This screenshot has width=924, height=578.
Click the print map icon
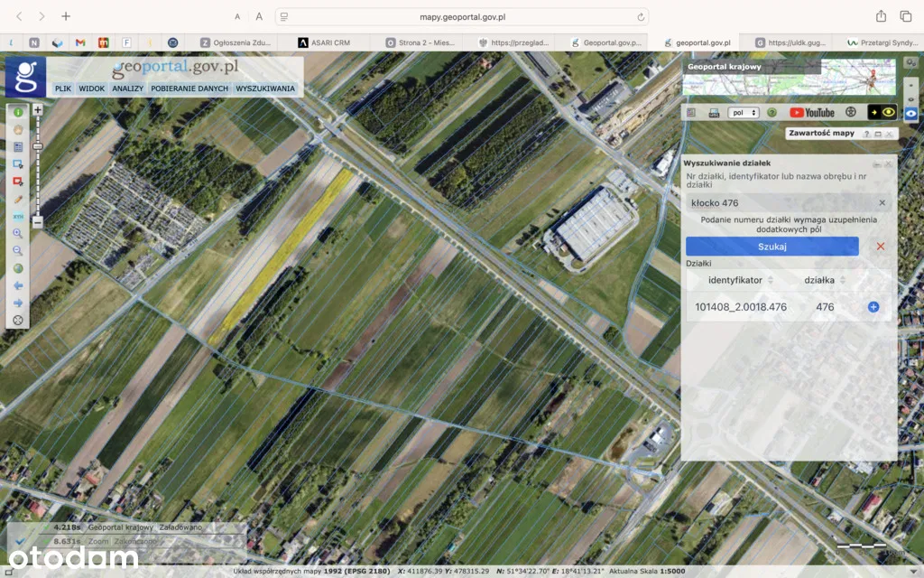tap(714, 113)
